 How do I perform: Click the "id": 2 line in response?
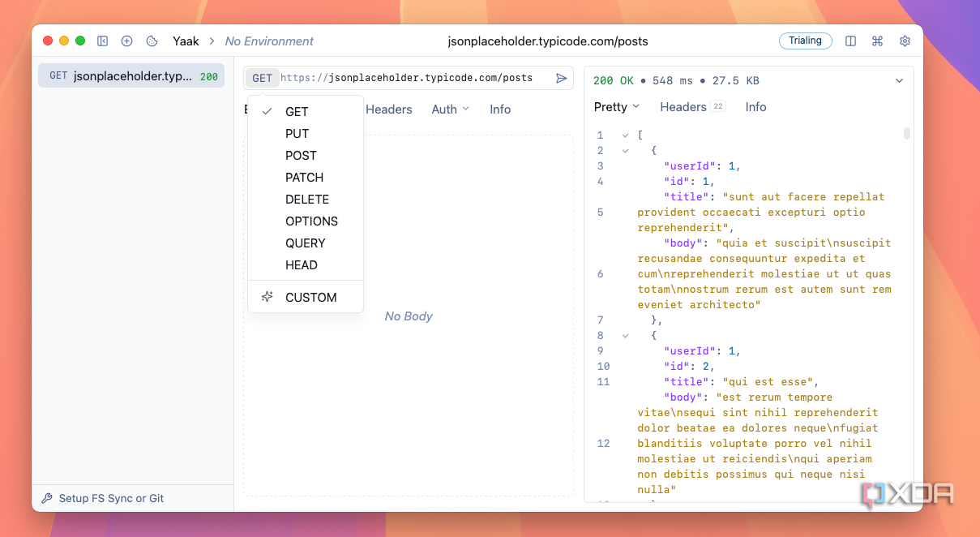point(689,367)
